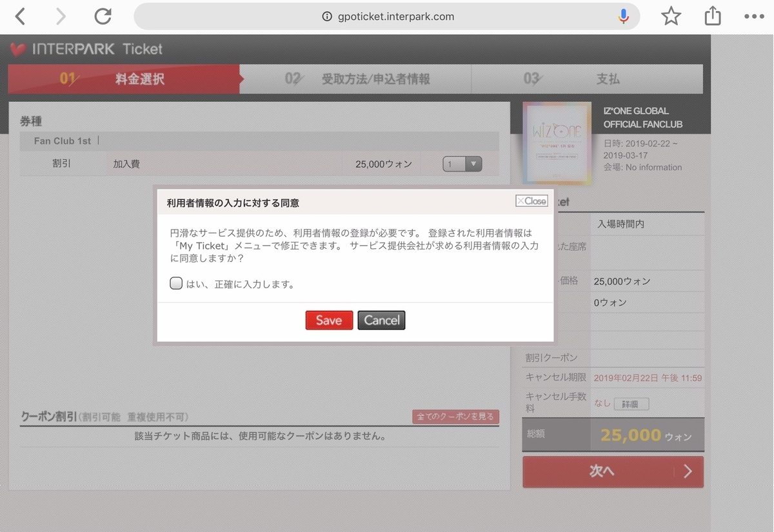Open the three-dot browser menu
774x532 pixels.
coord(754,17)
